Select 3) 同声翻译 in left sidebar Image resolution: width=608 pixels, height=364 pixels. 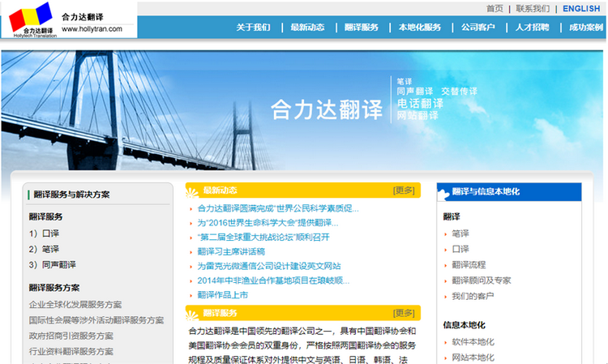coord(53,265)
